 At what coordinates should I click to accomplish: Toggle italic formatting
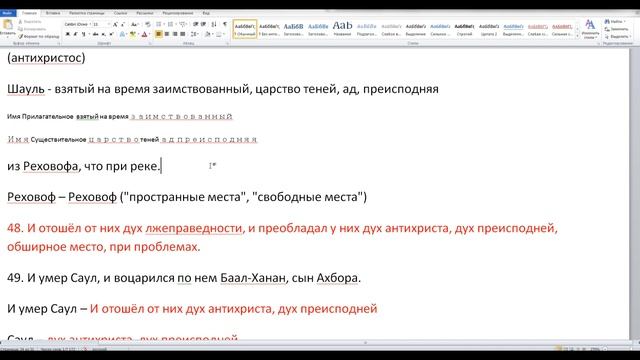click(x=76, y=35)
